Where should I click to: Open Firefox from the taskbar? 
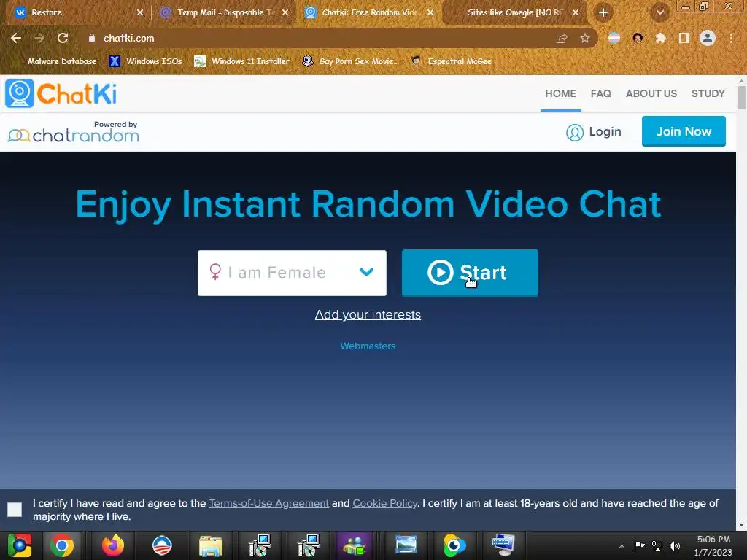113,545
